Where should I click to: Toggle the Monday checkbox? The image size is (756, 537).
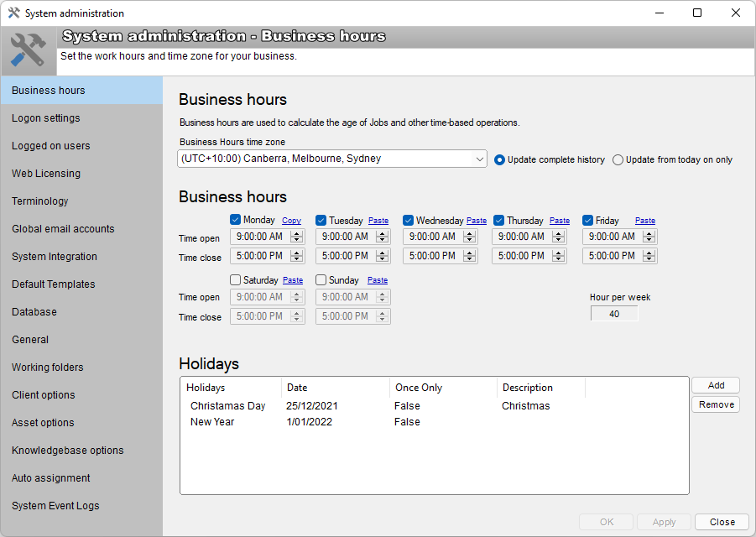click(x=235, y=220)
